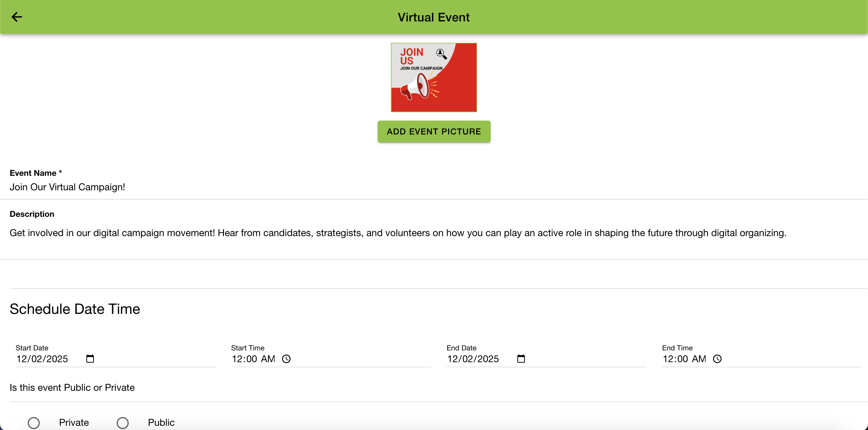Click the calendar icon next to 12/02/2025 Start Date
868x430 pixels.
[90, 359]
